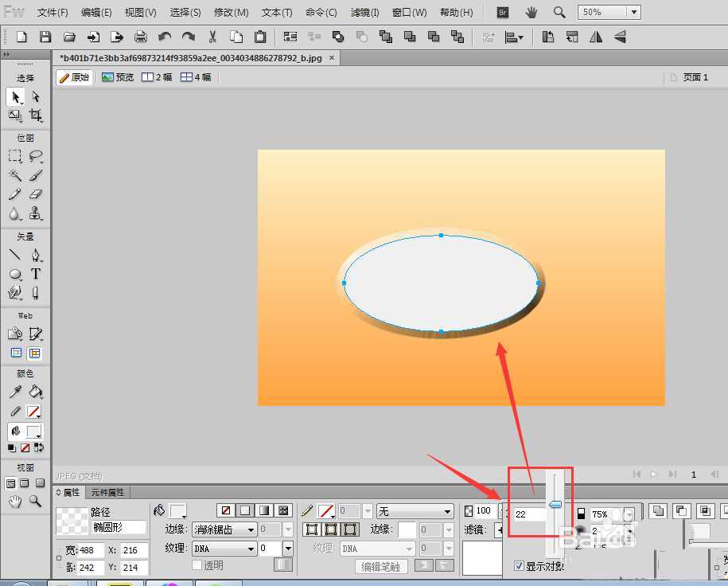Click the vertical slider handle near 22

pyautogui.click(x=555, y=504)
